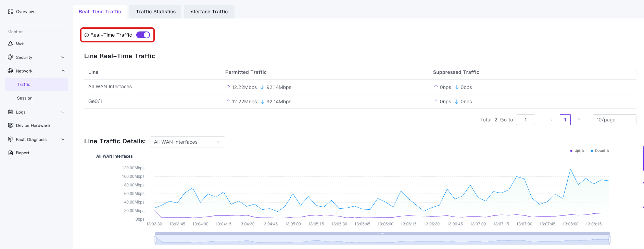Viewport: 644px width, 249px height.
Task: Open the Session submenu item
Action: (x=36, y=98)
